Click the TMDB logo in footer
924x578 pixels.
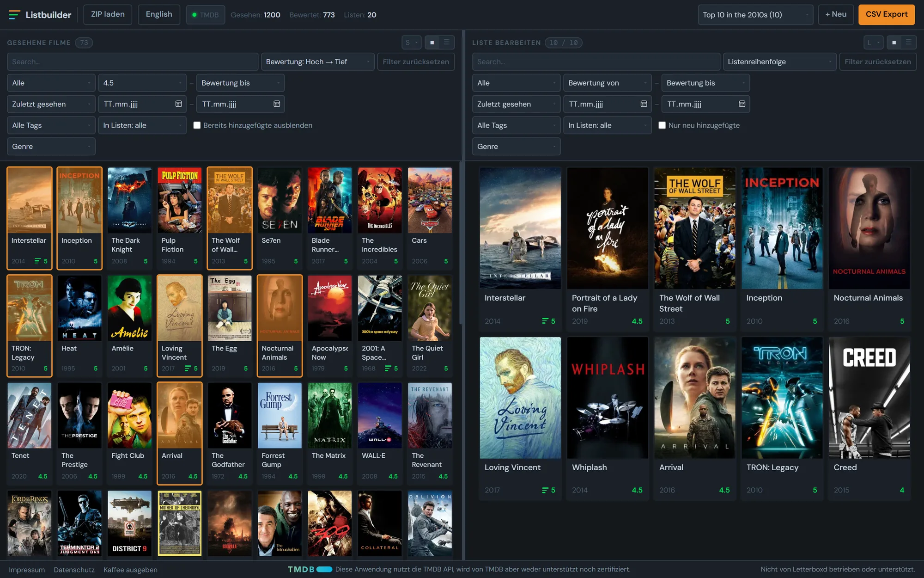click(x=310, y=569)
